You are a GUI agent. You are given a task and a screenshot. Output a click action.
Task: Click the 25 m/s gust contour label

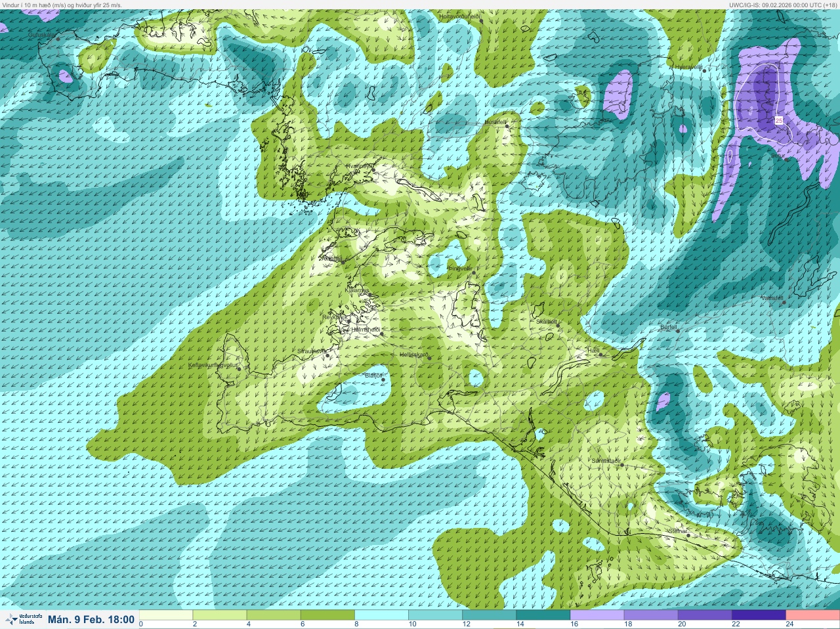pyautogui.click(x=778, y=121)
